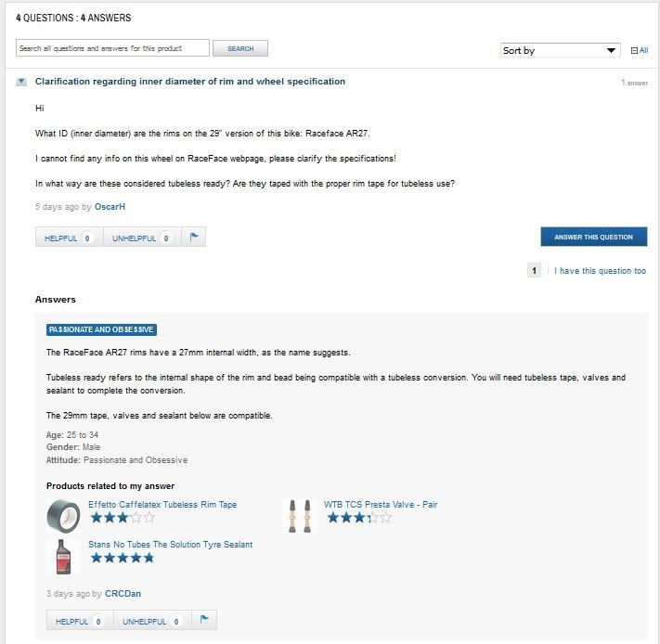The height and width of the screenshot is (644, 660).
Task: Flag CRCDan's answer with flag icon
Action: click(x=205, y=621)
